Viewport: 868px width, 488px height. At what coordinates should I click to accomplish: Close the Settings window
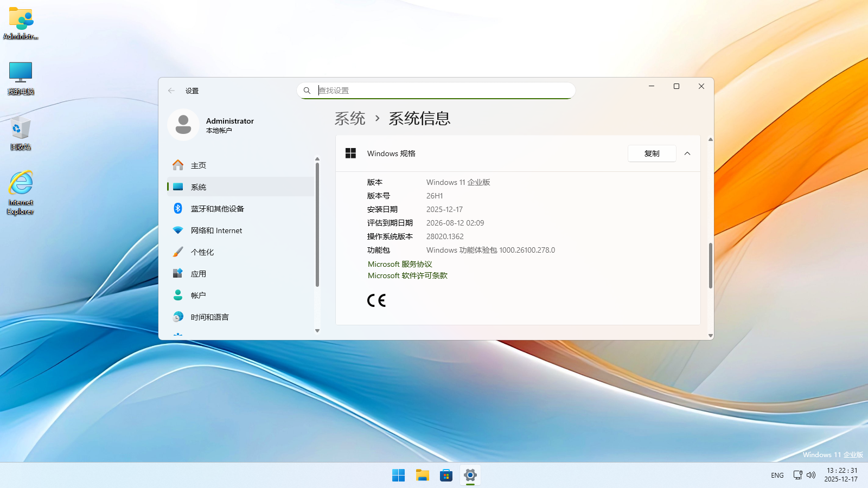pos(701,86)
